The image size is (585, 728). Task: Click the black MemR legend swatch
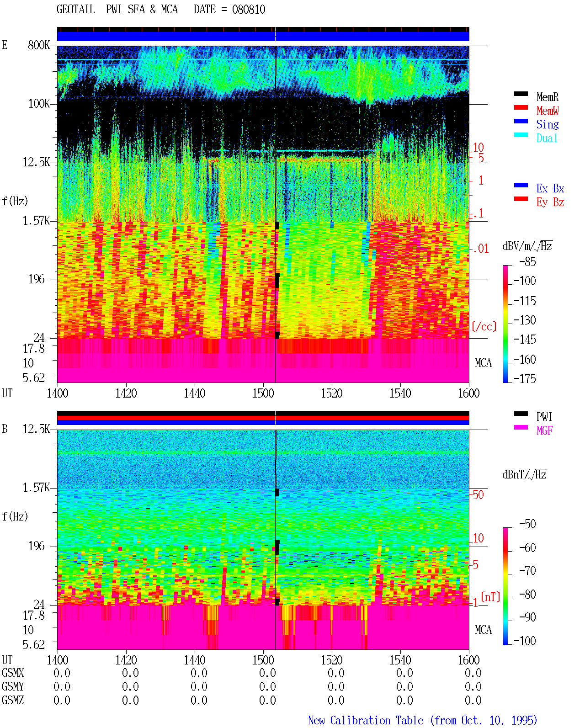[521, 94]
